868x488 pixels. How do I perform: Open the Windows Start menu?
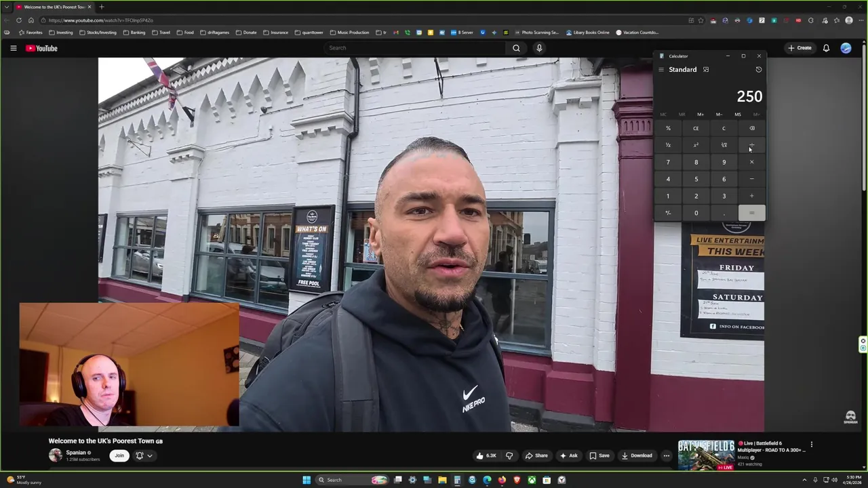[307, 480]
